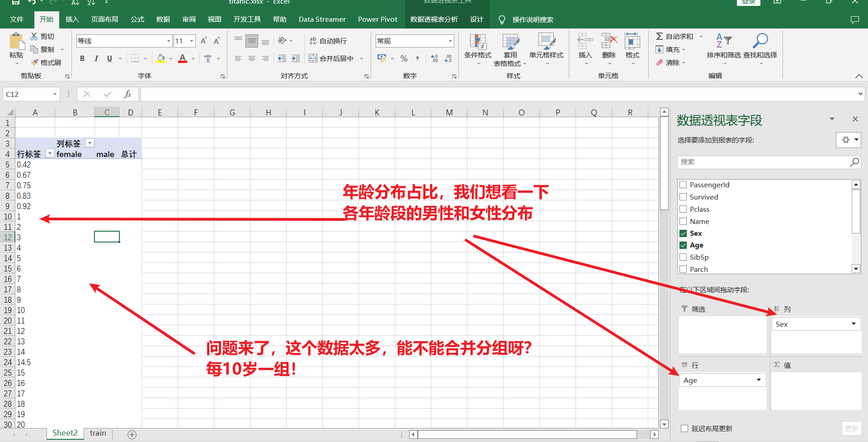Open the Age field dropdown in rows area
Screen dimensions: 868x442
click(x=759, y=380)
